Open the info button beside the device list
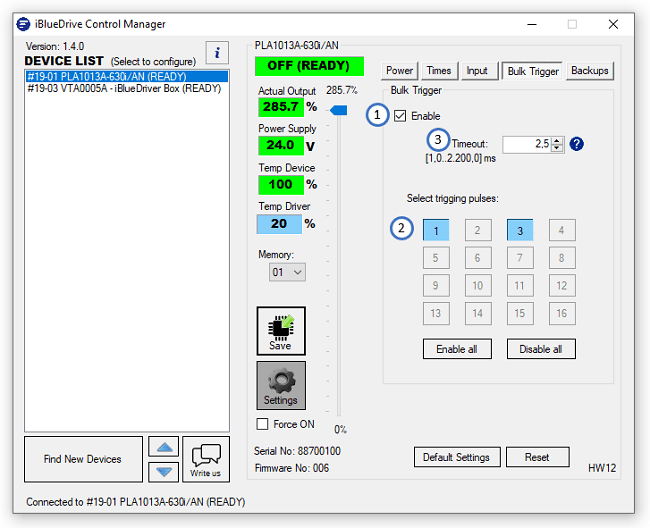The width and height of the screenshot is (650, 528). click(217, 52)
